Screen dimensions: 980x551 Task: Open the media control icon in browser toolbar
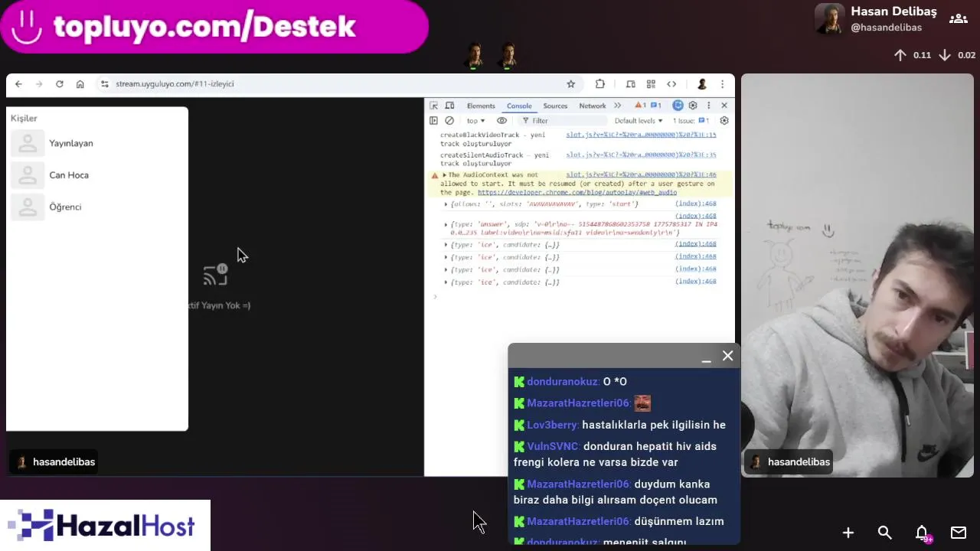tap(631, 84)
